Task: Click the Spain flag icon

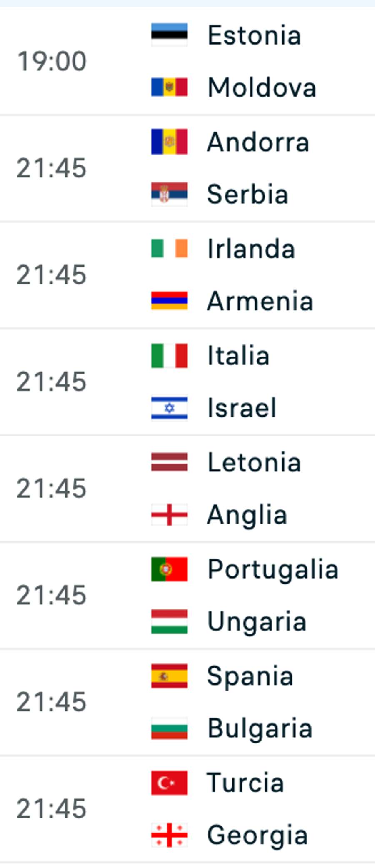Action: pyautogui.click(x=169, y=676)
